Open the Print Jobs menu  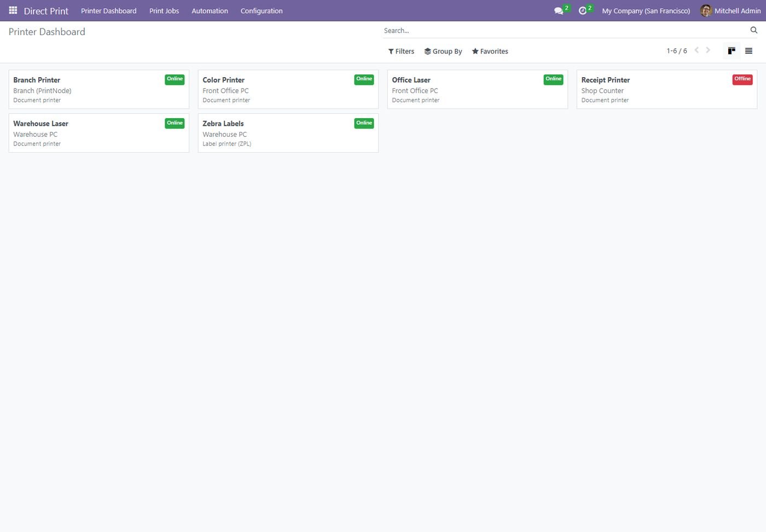pos(164,11)
